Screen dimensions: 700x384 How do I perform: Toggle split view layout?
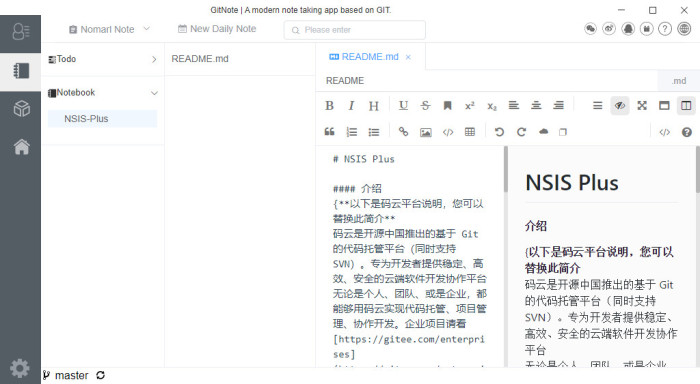tap(686, 106)
